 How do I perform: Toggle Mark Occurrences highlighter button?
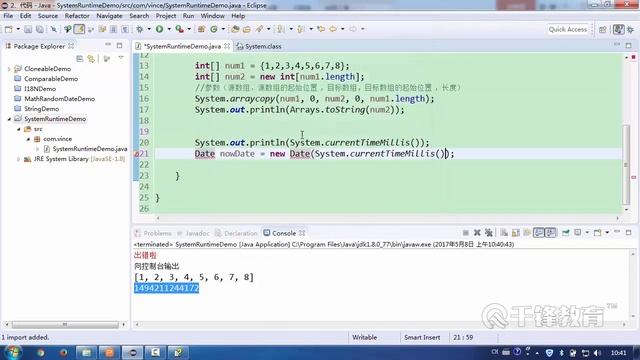(79, 29)
